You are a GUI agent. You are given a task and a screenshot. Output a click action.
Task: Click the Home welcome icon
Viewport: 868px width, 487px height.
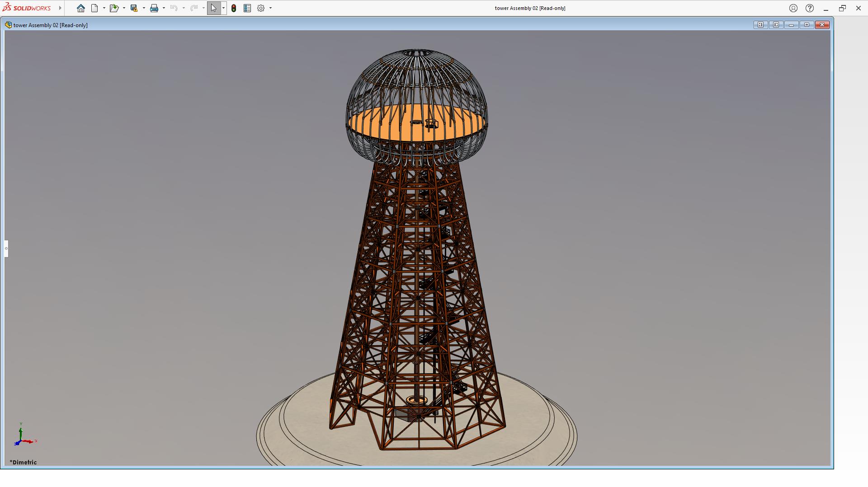coord(81,8)
